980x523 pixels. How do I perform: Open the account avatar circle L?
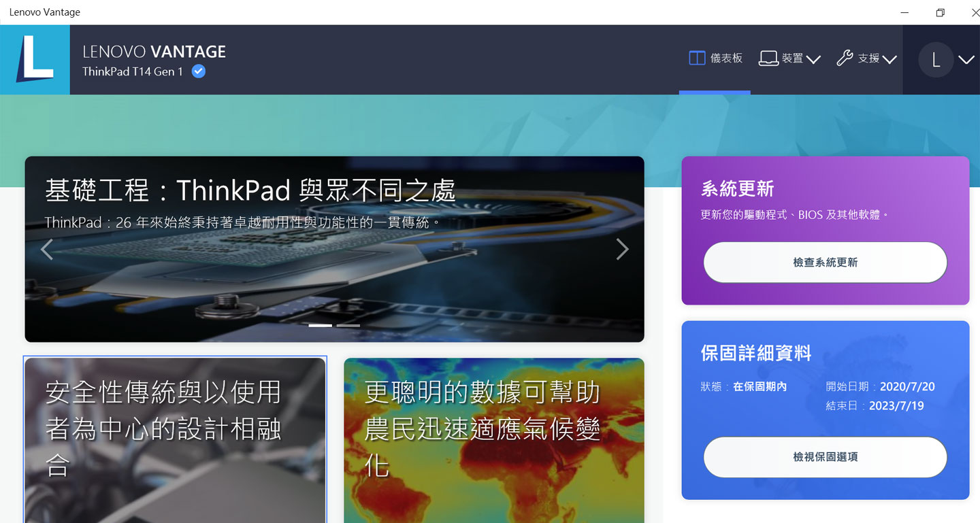pyautogui.click(x=936, y=60)
